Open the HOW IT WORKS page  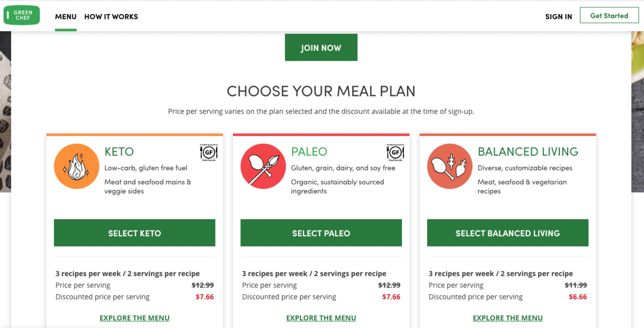coord(111,17)
